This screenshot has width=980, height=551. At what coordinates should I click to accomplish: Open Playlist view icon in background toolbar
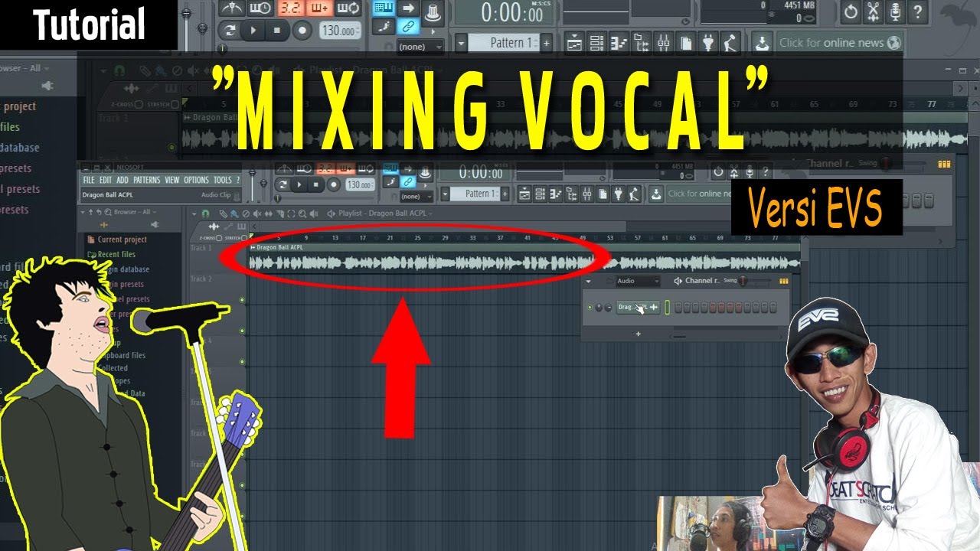(x=574, y=43)
